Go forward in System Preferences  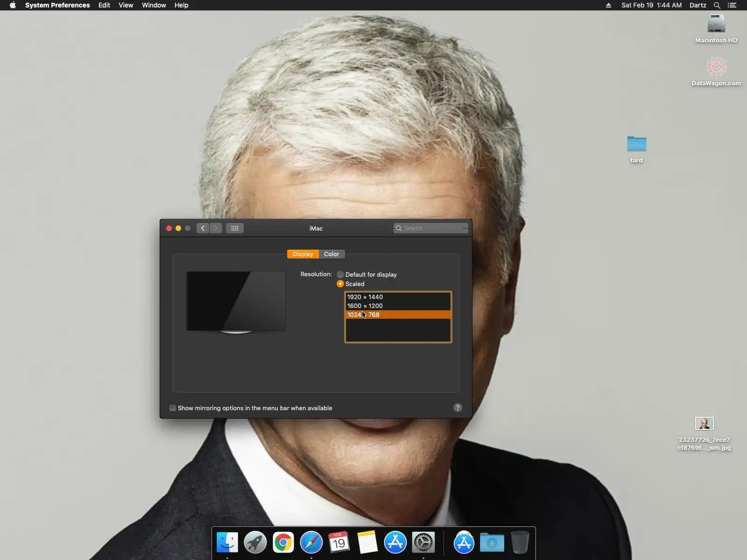pos(216,228)
